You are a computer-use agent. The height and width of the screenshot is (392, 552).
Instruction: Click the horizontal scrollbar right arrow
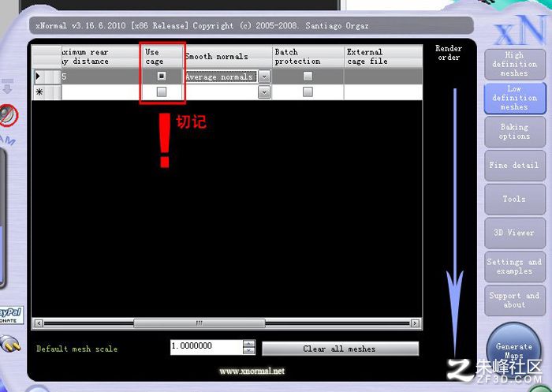click(415, 323)
